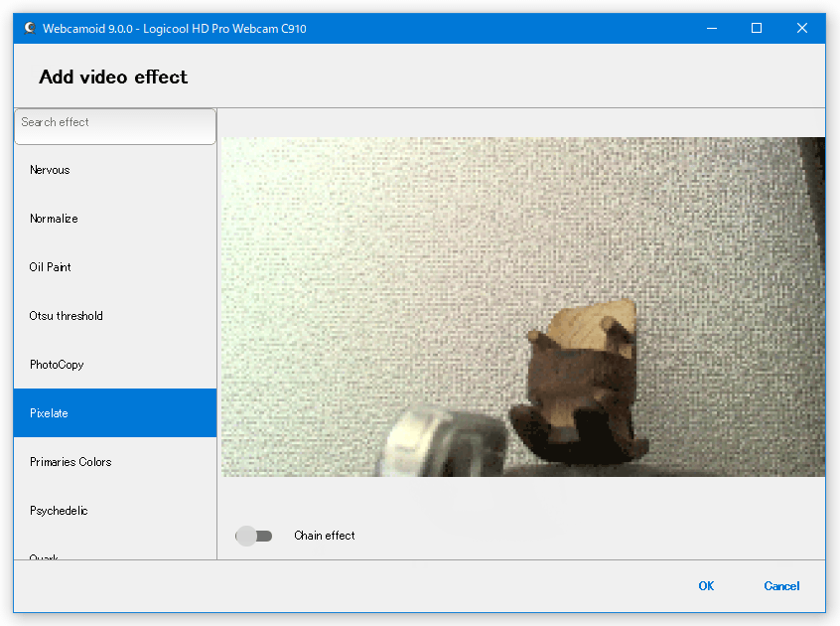Confirm with the OK button
The height and width of the screenshot is (626, 840).
[x=706, y=586]
